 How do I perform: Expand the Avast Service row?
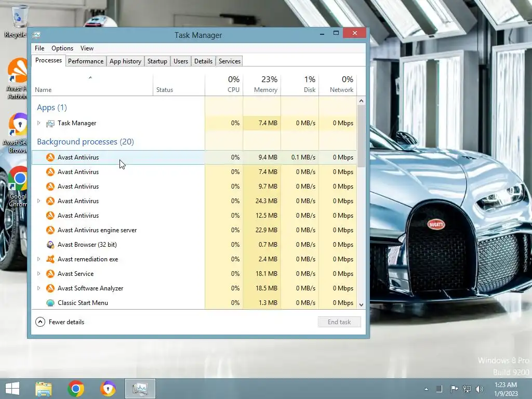click(38, 273)
